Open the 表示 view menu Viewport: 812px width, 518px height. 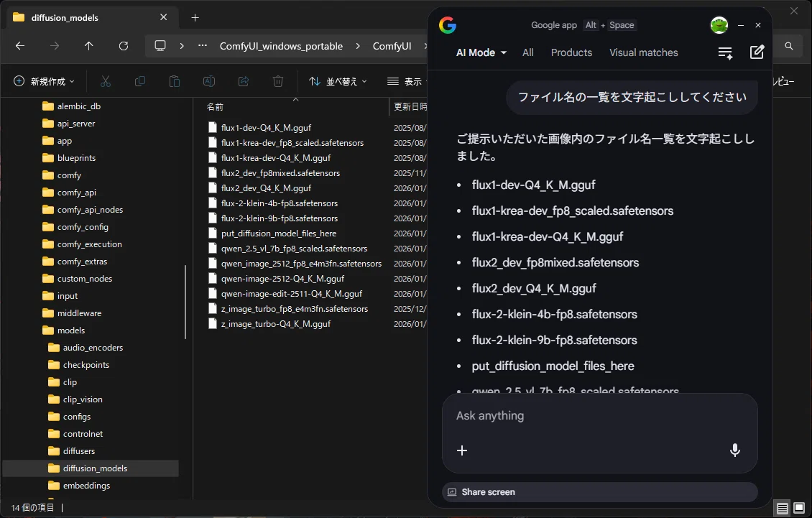tap(405, 81)
